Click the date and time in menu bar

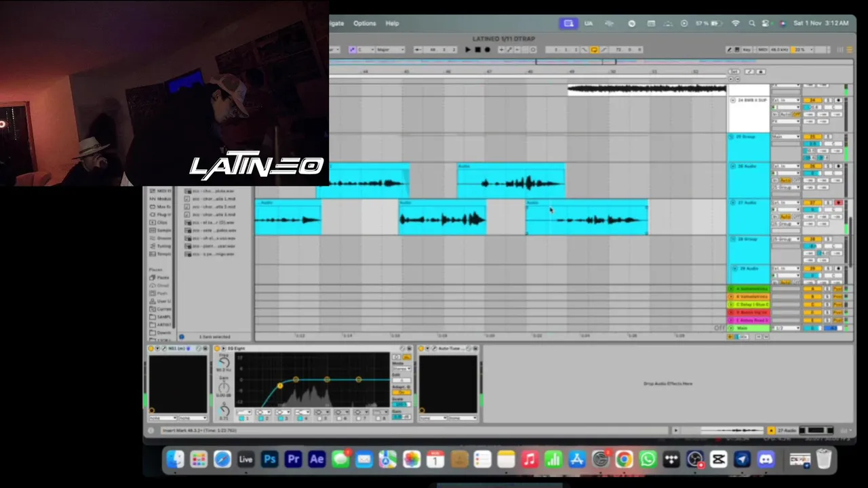click(x=821, y=23)
